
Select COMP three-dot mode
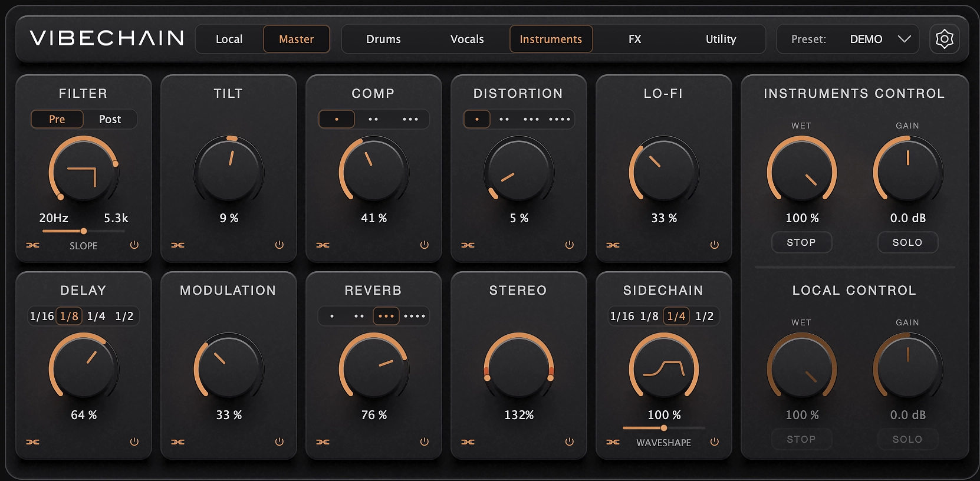point(410,119)
